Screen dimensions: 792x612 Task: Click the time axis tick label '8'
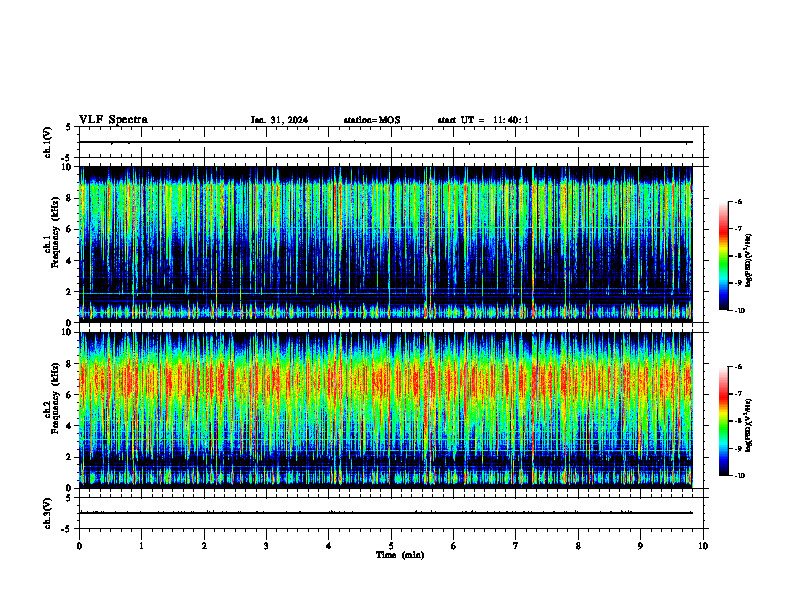tap(578, 546)
